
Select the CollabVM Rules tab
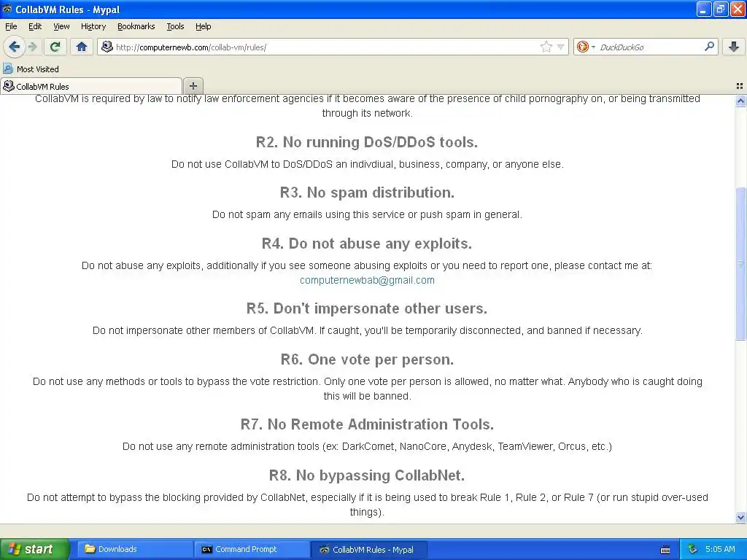(91, 86)
